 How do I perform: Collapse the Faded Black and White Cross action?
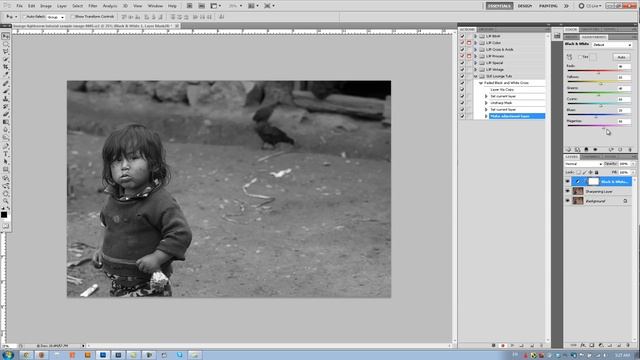tap(481, 83)
